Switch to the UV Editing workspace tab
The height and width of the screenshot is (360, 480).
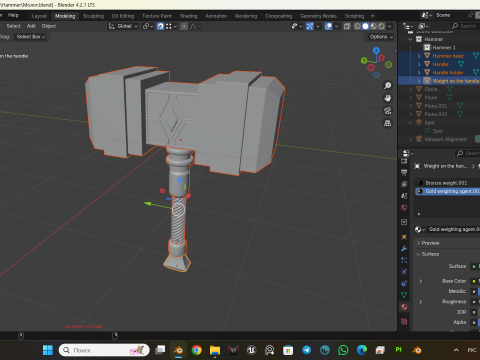pos(123,16)
